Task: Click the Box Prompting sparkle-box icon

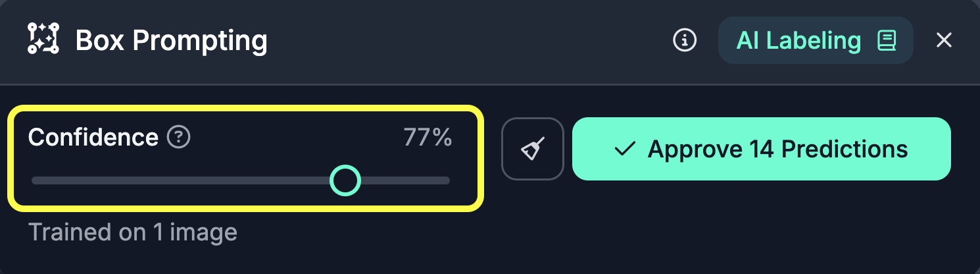Action: pyautogui.click(x=43, y=39)
